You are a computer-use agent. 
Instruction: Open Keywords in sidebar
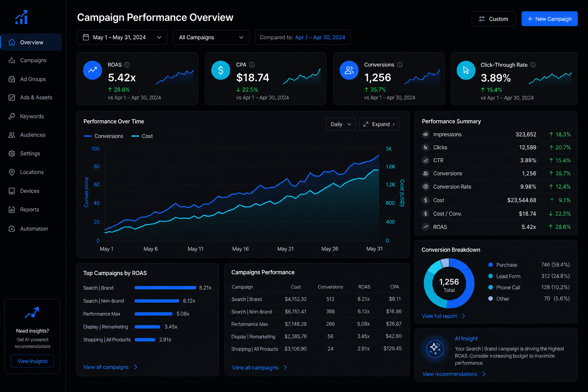pos(31,116)
